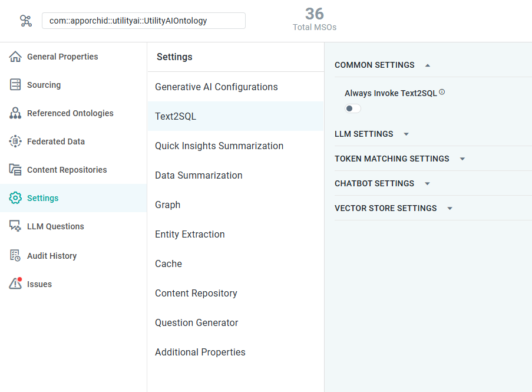The width and height of the screenshot is (532, 392).
Task: Open Generative AI Configurations settings
Action: pyautogui.click(x=216, y=87)
